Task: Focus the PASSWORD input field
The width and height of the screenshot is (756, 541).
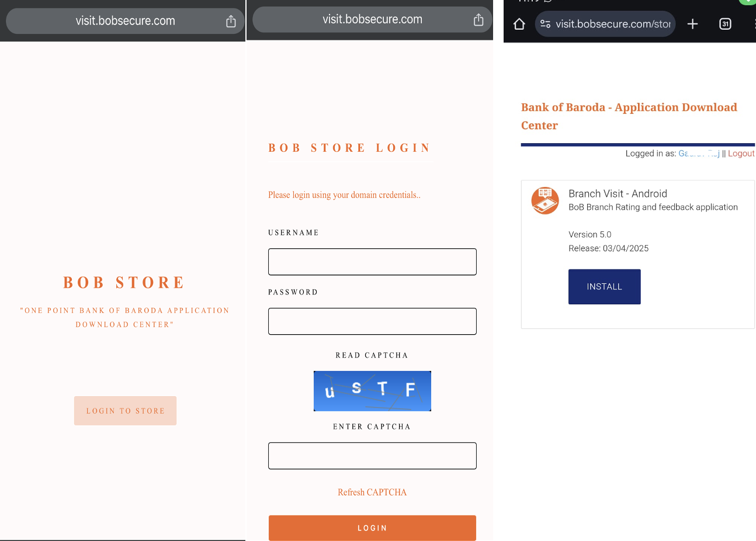Action: click(x=372, y=321)
